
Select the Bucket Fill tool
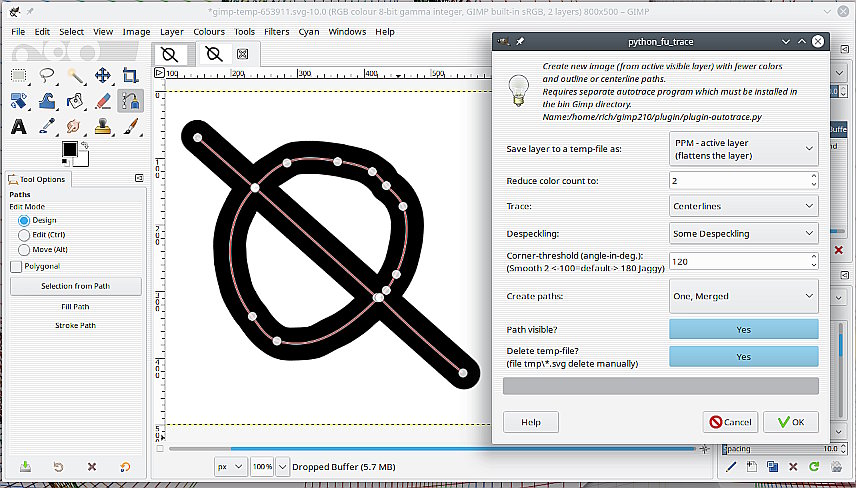[x=19, y=101]
